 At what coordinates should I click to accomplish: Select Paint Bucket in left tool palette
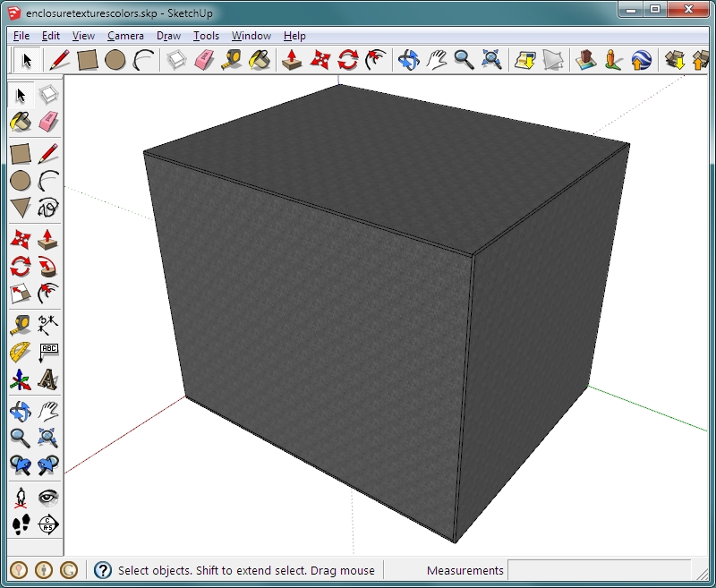[x=21, y=122]
